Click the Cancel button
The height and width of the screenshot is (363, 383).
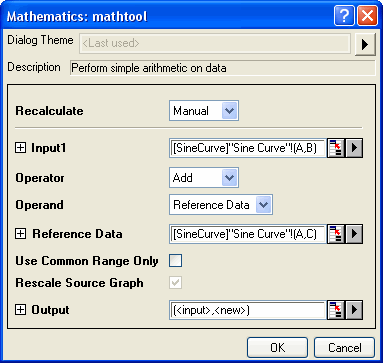(344, 348)
